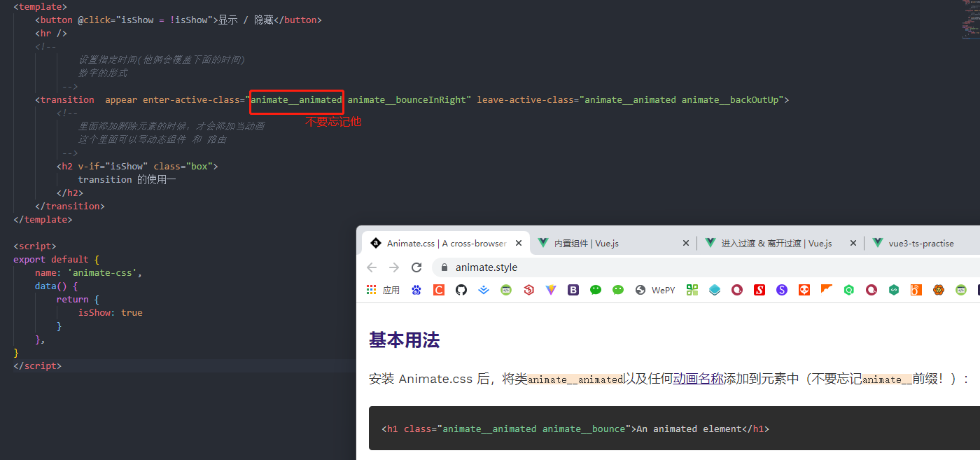Image resolution: width=980 pixels, height=460 pixels.
Task: Open the Bootstrap 'B' bookmark
Action: 573,289
